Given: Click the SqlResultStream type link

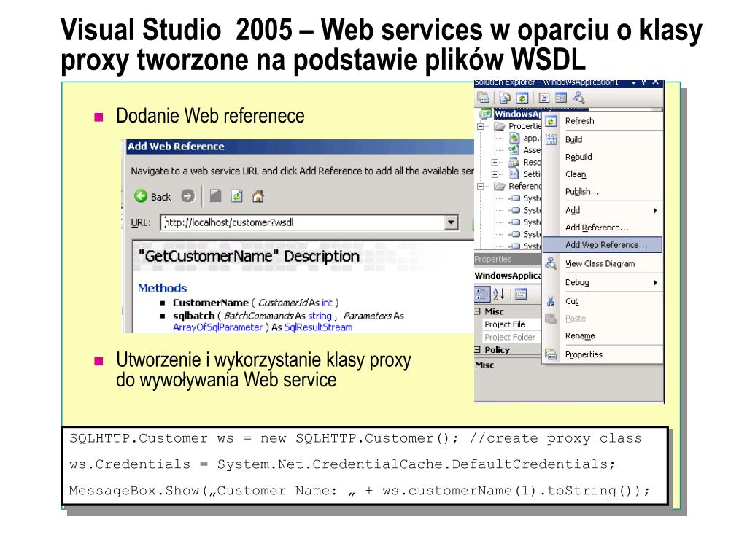Looking at the screenshot, I should point(318,327).
